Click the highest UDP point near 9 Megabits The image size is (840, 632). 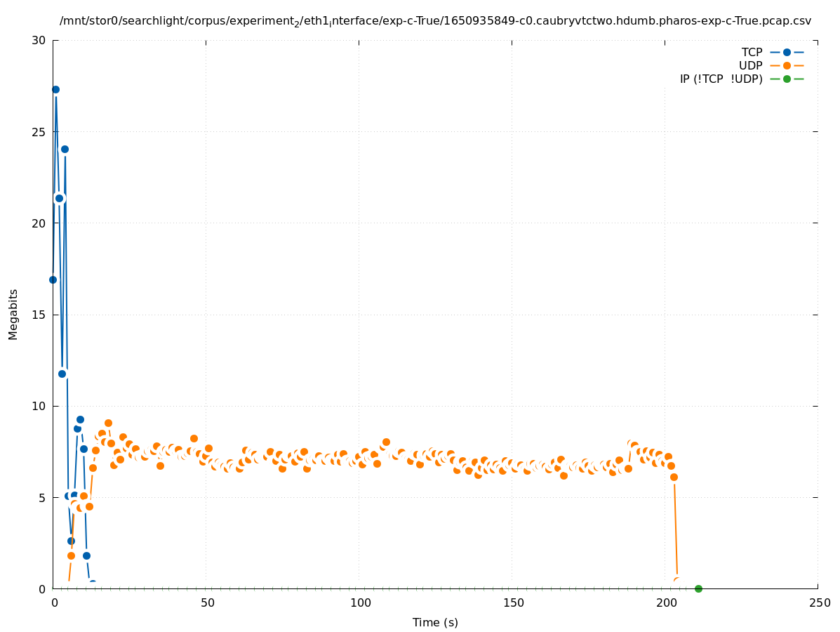point(108,423)
